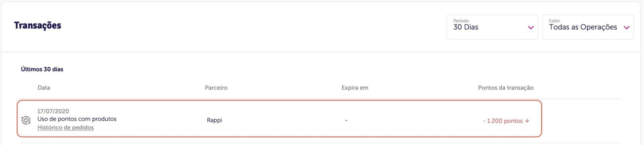The height and width of the screenshot is (145, 644).
Task: Click the pink chevron beside 30 Dias
Action: coord(531,28)
